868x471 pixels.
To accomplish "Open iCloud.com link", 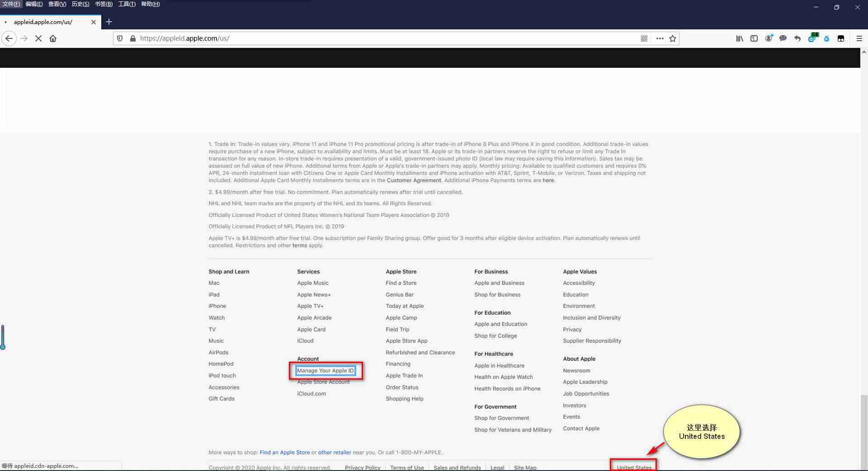I will click(x=311, y=394).
